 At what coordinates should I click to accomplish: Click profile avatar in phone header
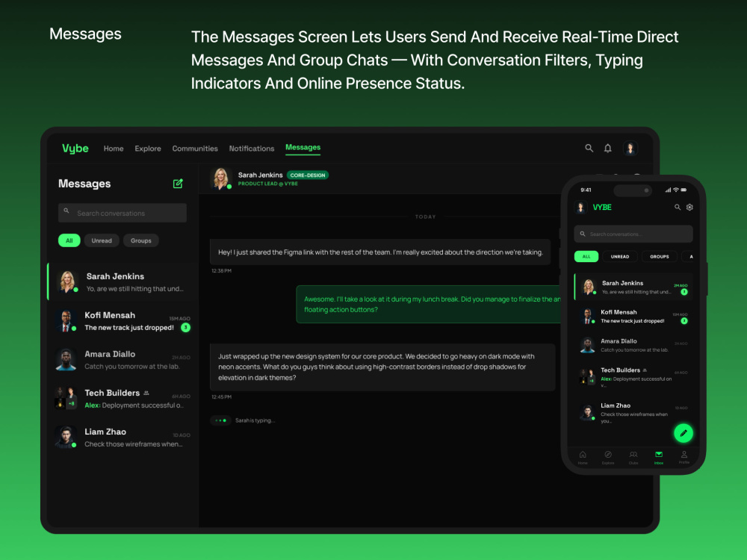click(580, 207)
